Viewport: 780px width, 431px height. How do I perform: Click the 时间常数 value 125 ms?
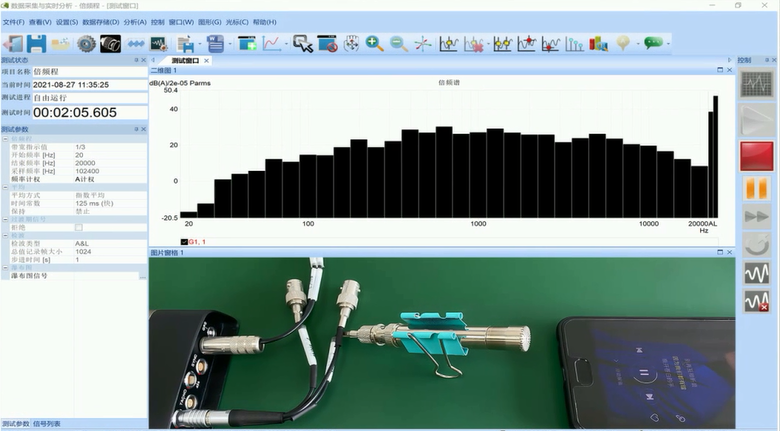(x=95, y=204)
